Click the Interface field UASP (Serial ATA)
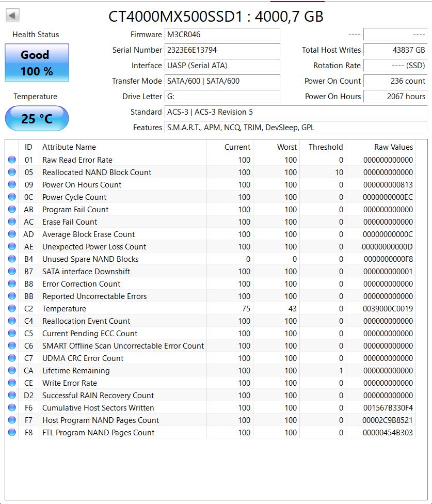This screenshot has height=504, width=432. [222, 65]
